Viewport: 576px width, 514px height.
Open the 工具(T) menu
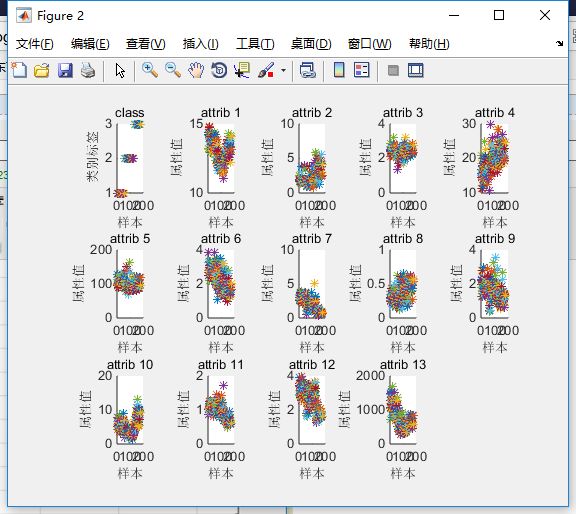[255, 44]
